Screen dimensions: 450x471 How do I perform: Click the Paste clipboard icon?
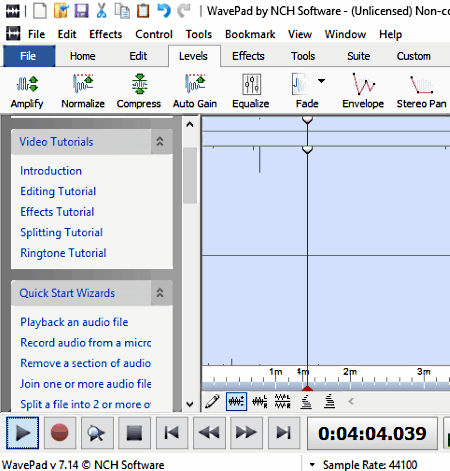[x=143, y=11]
